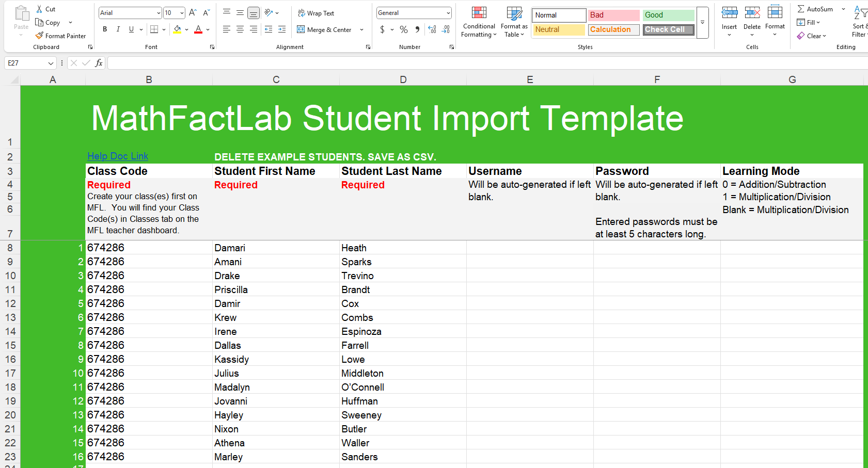Expand the Copy options arrow
Viewport: 868px width, 468px height.
click(x=70, y=22)
